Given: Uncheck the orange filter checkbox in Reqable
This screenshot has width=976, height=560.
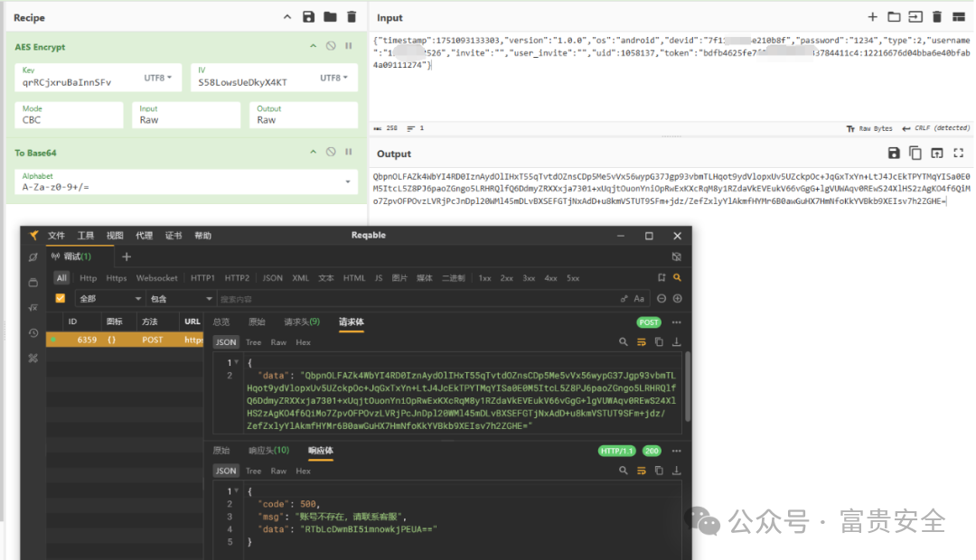Looking at the screenshot, I should pyautogui.click(x=61, y=298).
